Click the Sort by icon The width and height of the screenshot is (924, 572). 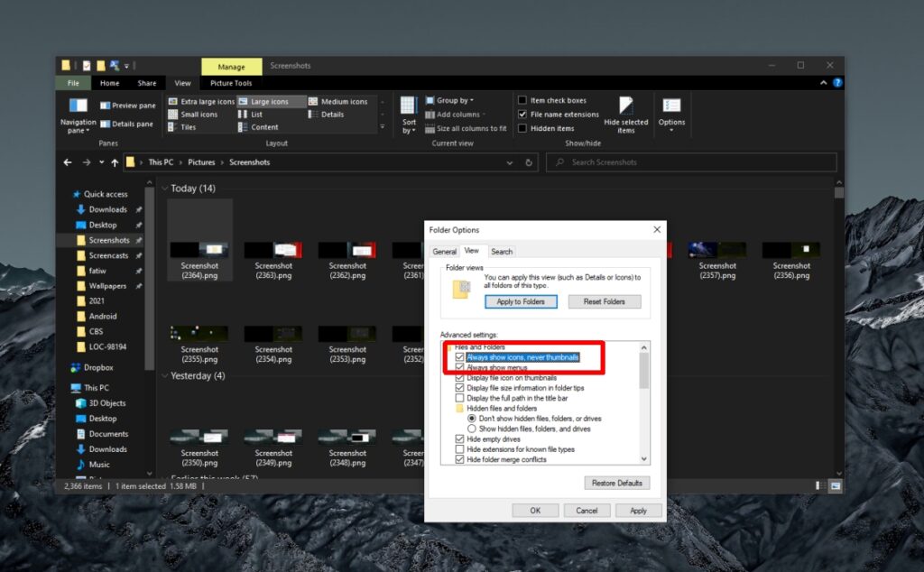[409, 106]
